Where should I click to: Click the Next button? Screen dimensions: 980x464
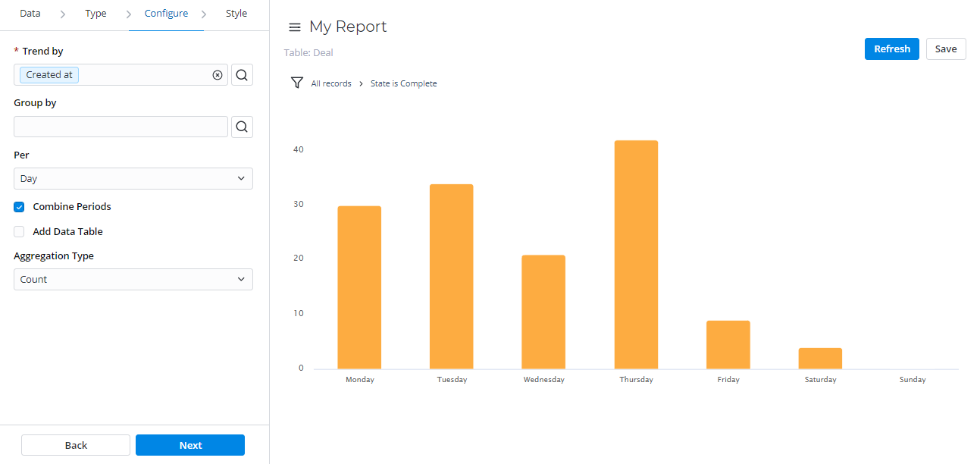[x=190, y=445]
